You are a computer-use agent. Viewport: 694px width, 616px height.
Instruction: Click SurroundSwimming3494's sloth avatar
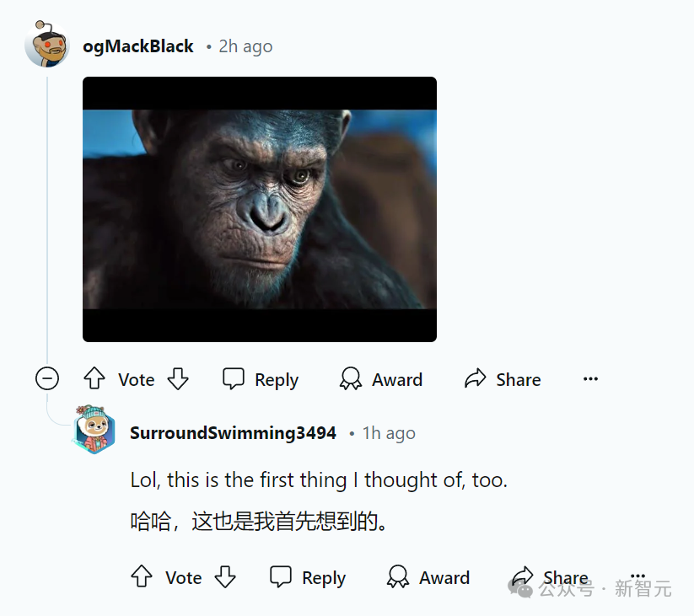click(94, 430)
